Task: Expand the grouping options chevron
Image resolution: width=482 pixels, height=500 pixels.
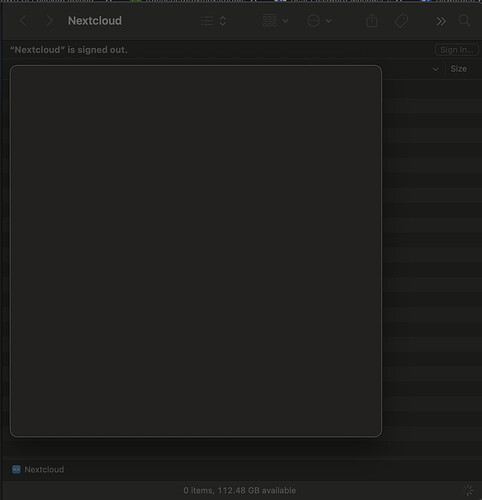Action: click(x=285, y=21)
